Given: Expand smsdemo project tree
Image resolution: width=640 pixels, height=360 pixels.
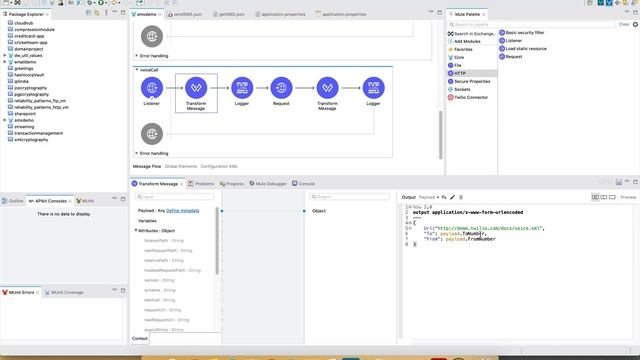Looking at the screenshot, I should pyautogui.click(x=5, y=120).
